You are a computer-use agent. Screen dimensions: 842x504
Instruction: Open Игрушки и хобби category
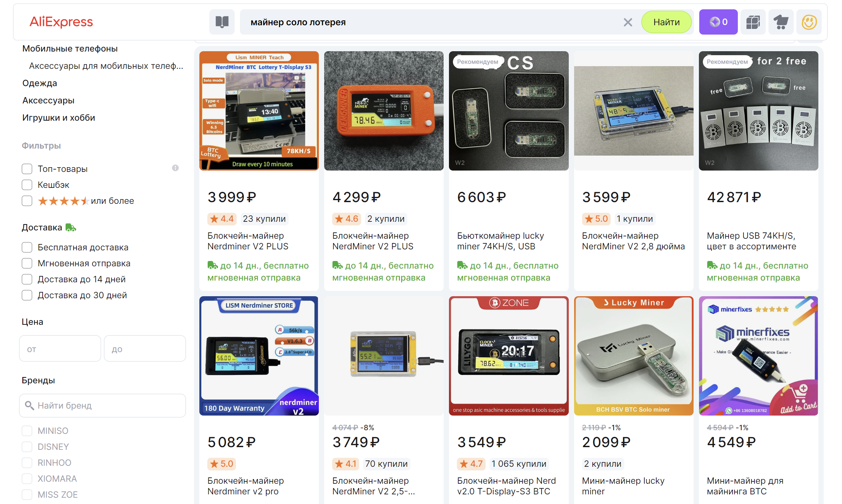(59, 117)
